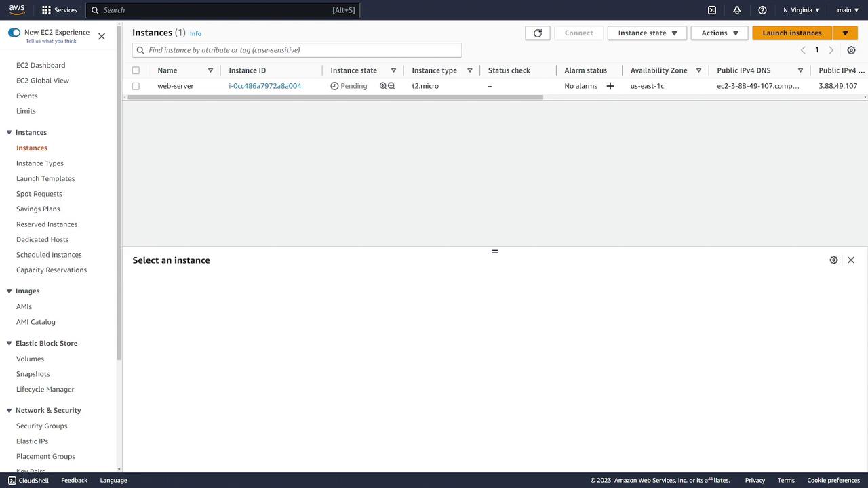Open the Actions dropdown
This screenshot has width=868, height=488.
(x=719, y=33)
